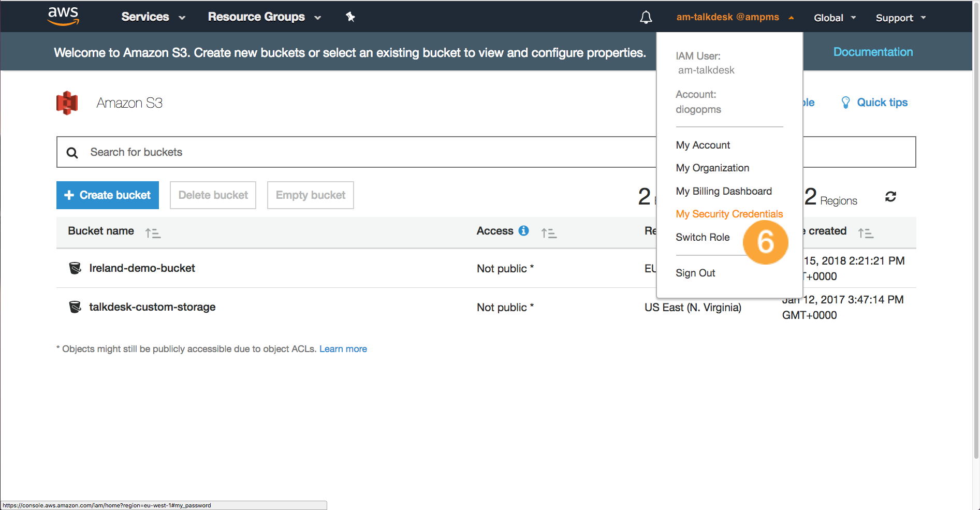The width and height of the screenshot is (980, 510).
Task: Click the search magnifier icon
Action: pos(72,153)
